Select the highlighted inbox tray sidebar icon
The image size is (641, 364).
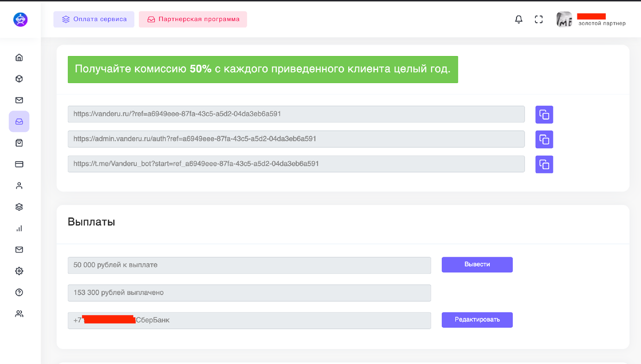[19, 122]
